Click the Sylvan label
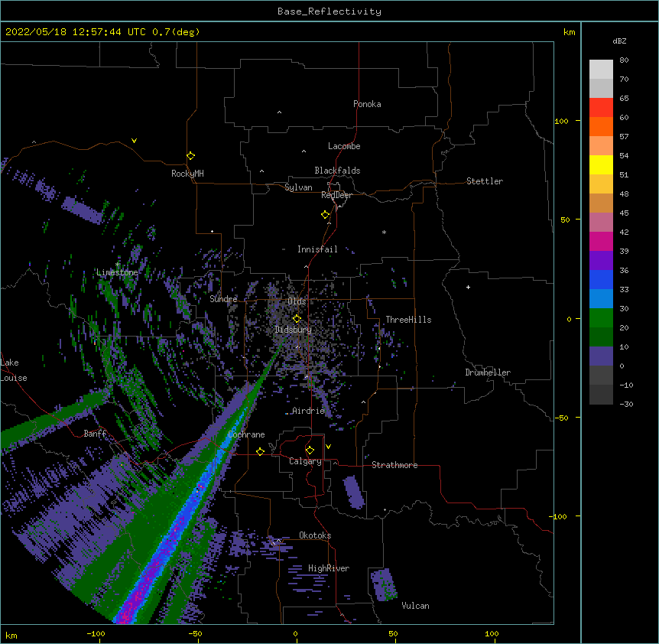This screenshot has width=659, height=644. click(298, 187)
